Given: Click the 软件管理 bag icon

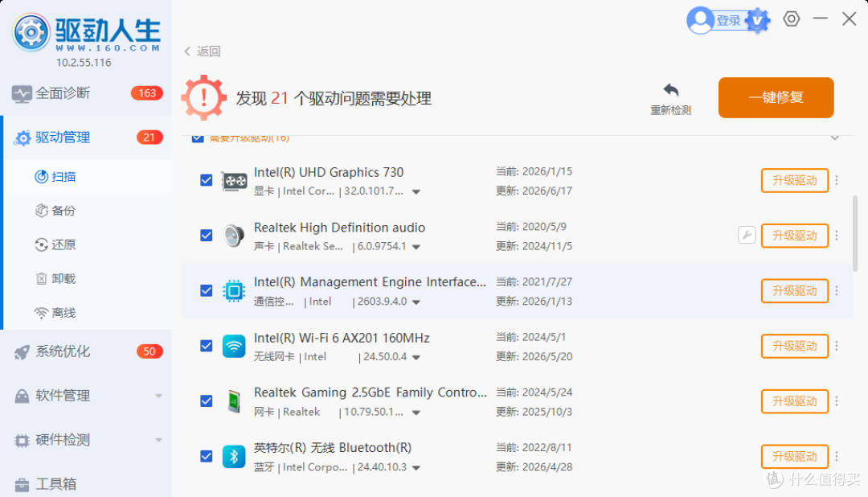Looking at the screenshot, I should tap(22, 396).
